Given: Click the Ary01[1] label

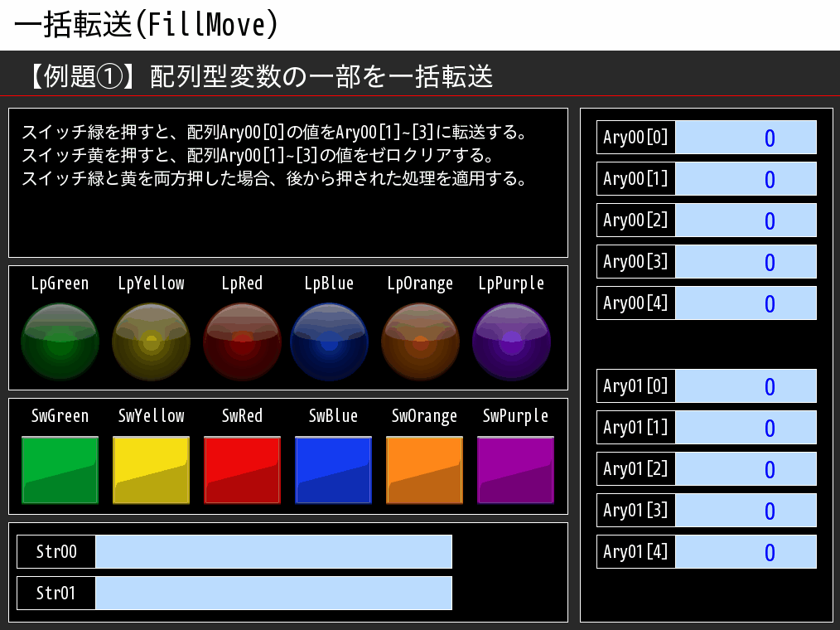Looking at the screenshot, I should [x=636, y=428].
